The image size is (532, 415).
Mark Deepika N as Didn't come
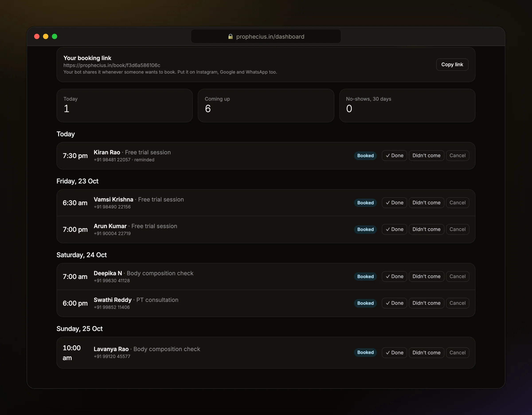coord(426,277)
